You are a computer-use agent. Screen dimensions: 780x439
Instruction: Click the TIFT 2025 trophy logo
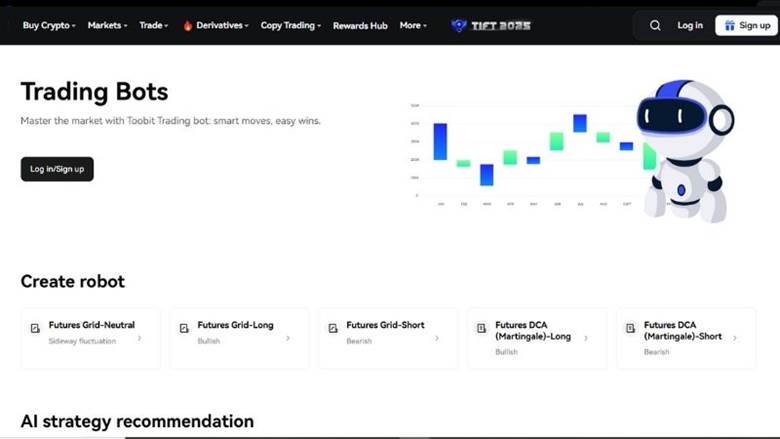click(458, 25)
